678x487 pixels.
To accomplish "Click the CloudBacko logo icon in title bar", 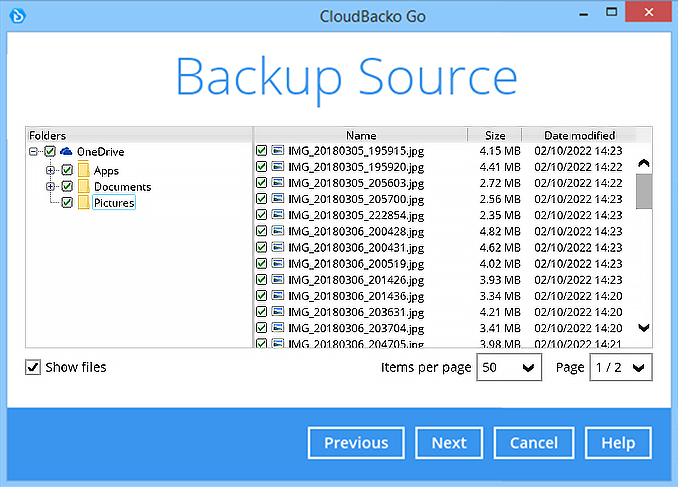I will tap(18, 16).
